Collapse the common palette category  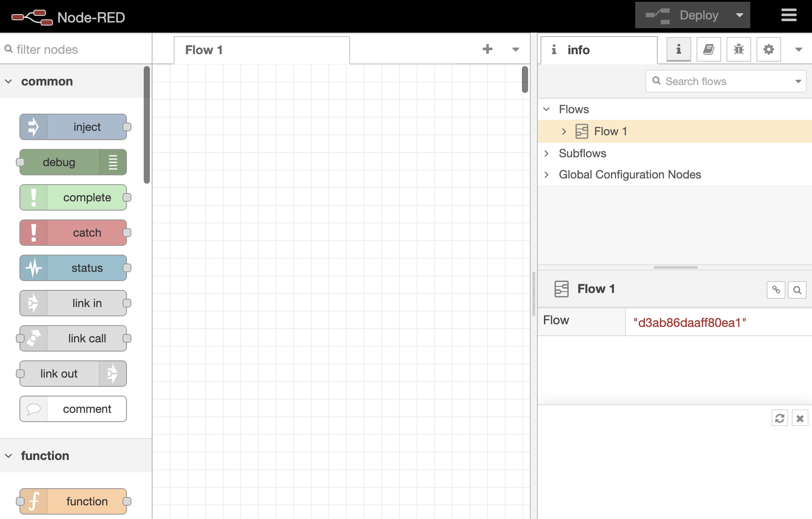click(x=9, y=82)
